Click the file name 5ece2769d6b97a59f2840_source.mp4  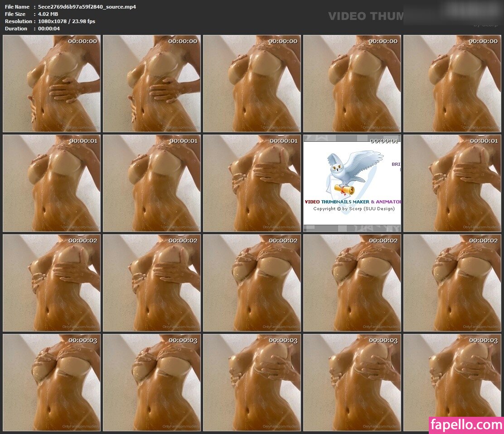click(x=87, y=7)
